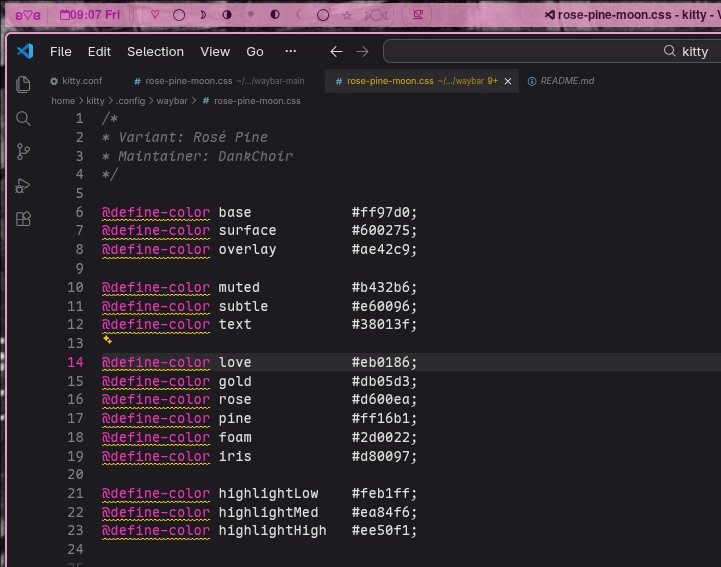This screenshot has width=721, height=567.
Task: Click the magnifier icon in command center
Action: pos(670,51)
